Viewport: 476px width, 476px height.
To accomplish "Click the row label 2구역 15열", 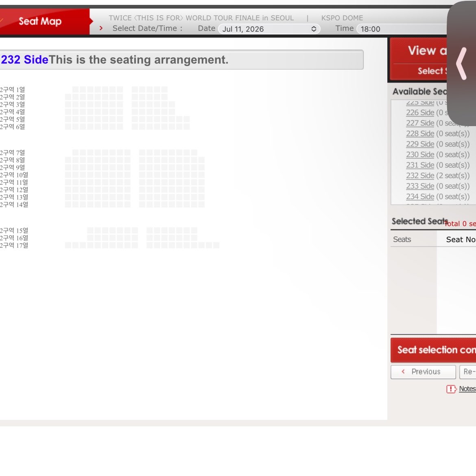I will pyautogui.click(x=14, y=230).
